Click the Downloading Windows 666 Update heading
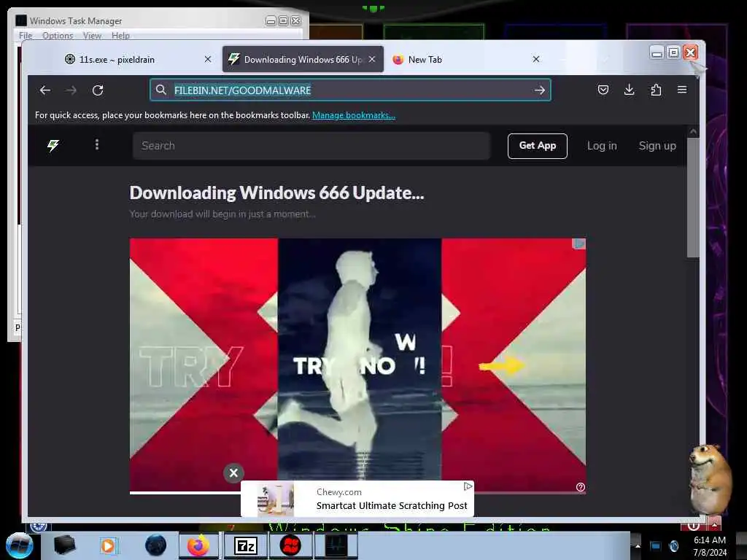The height and width of the screenshot is (560, 747). click(276, 192)
